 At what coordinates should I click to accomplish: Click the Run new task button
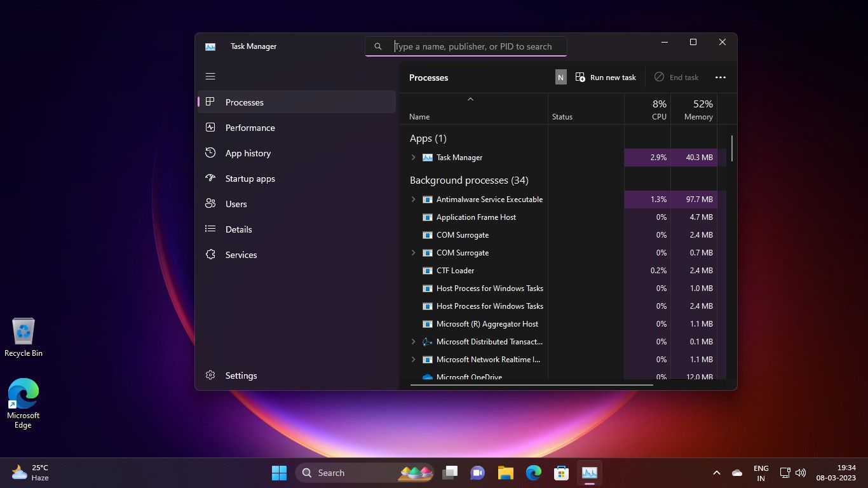click(x=606, y=77)
